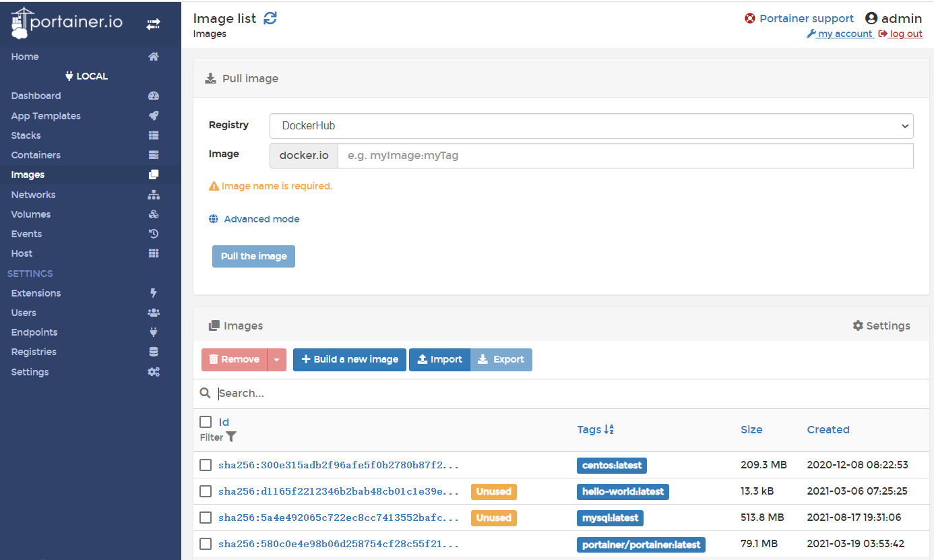Click the Unused label on mysql row
The height and width of the screenshot is (560, 934).
point(494,518)
